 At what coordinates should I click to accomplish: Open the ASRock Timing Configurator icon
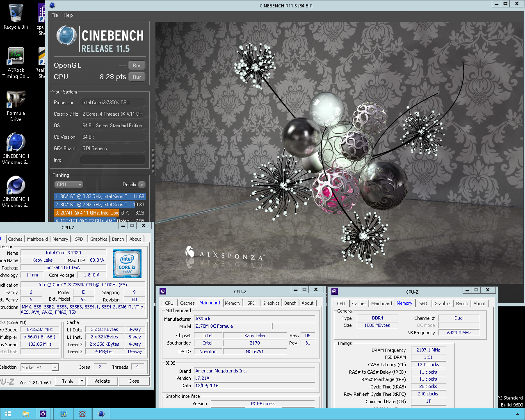coord(16,56)
